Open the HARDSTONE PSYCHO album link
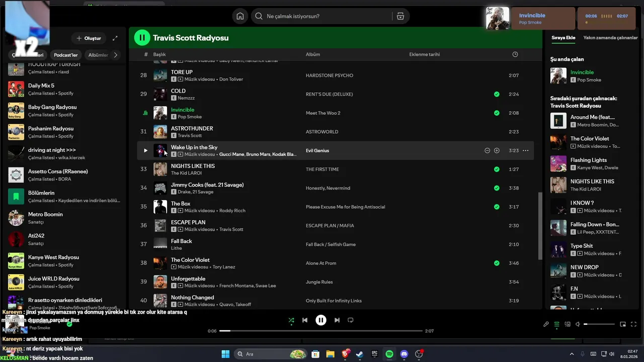644x362 pixels. 330,75
